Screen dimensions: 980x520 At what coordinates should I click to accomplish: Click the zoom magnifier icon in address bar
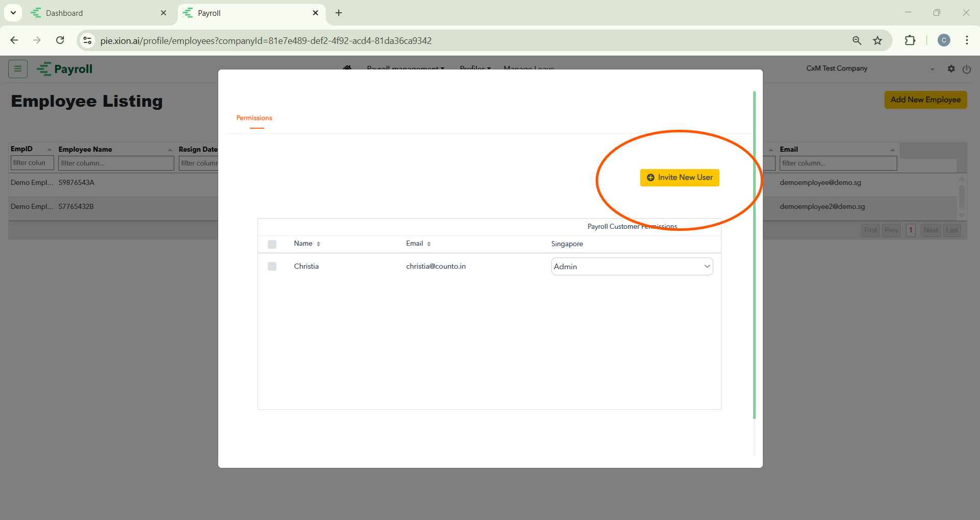pos(857,40)
